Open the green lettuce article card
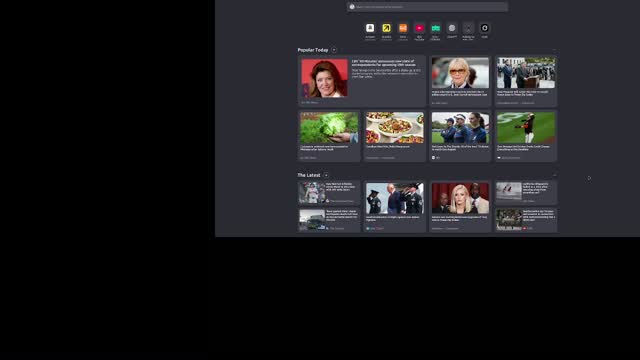Image resolution: width=640 pixels, height=360 pixels. (x=329, y=136)
